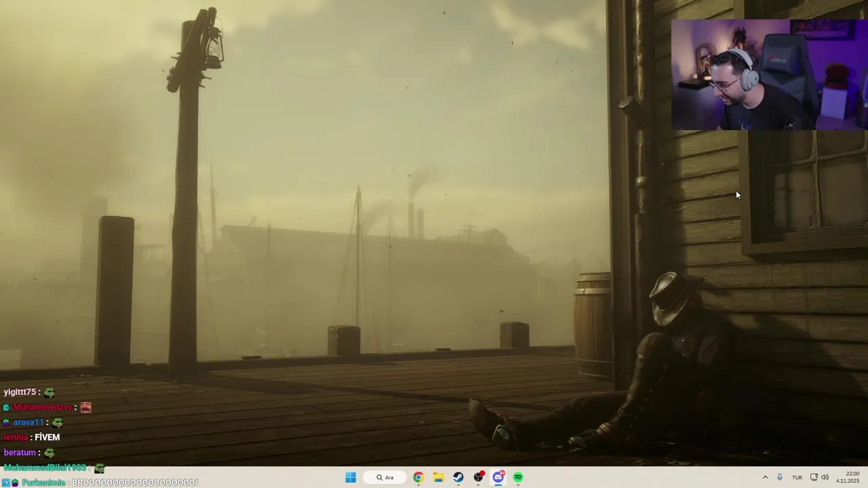Open Discord from the taskbar

coord(498,477)
